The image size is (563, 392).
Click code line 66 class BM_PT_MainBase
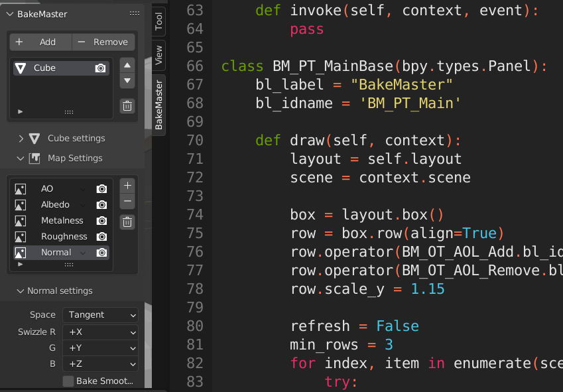384,66
